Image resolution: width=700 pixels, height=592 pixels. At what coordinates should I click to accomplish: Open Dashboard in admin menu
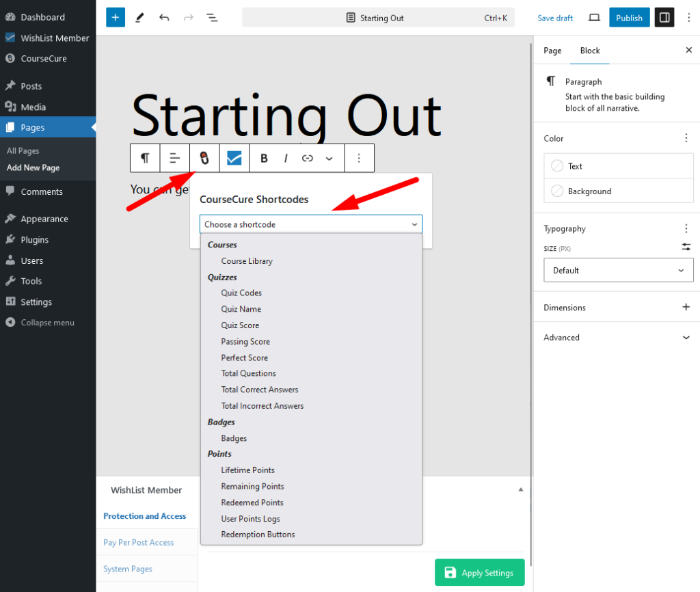click(x=48, y=17)
